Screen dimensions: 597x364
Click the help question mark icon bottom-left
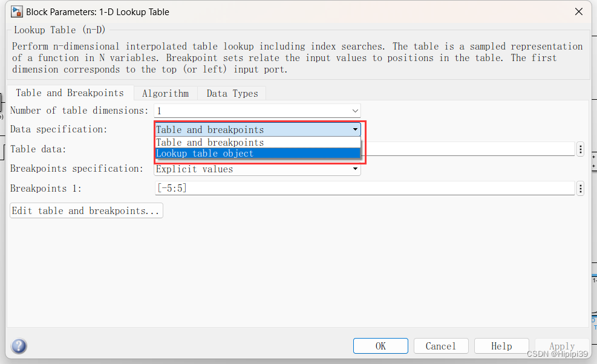pyautogui.click(x=18, y=346)
